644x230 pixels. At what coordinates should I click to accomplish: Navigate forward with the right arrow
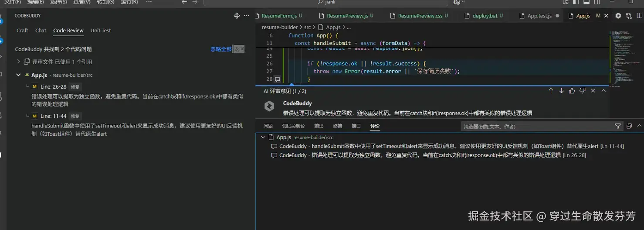195,2
